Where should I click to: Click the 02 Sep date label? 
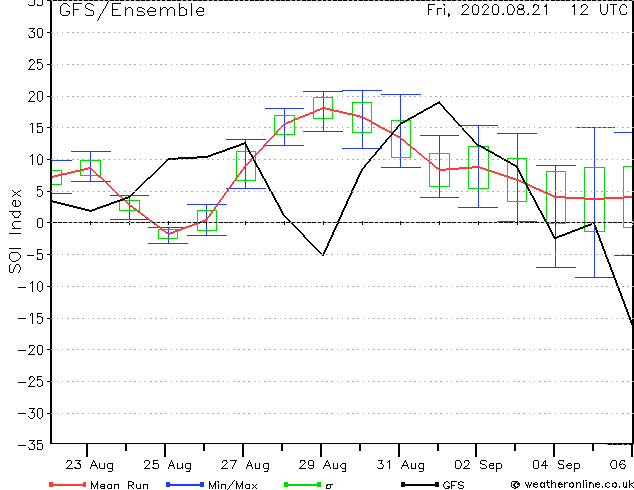coord(478,465)
